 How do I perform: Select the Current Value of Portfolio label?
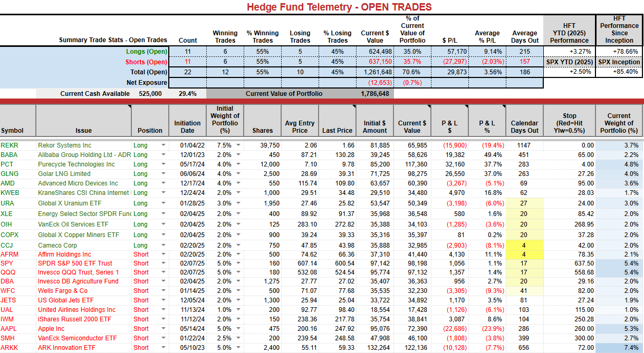[x=284, y=94]
